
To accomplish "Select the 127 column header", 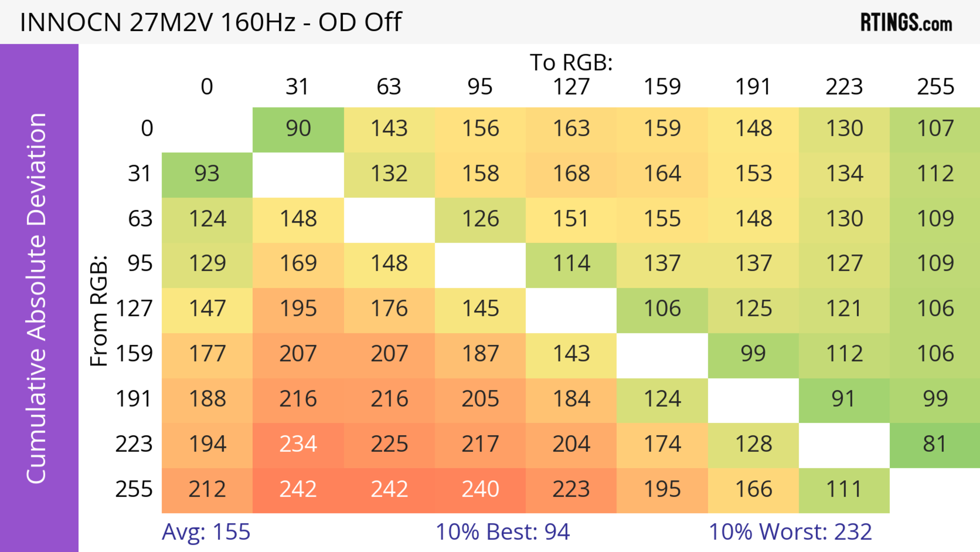I will click(571, 87).
